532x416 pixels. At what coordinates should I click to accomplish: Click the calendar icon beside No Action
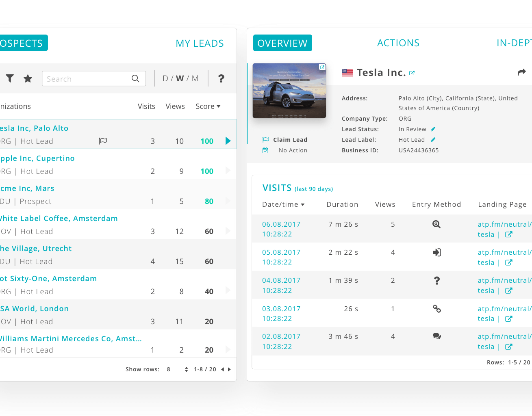(265, 150)
